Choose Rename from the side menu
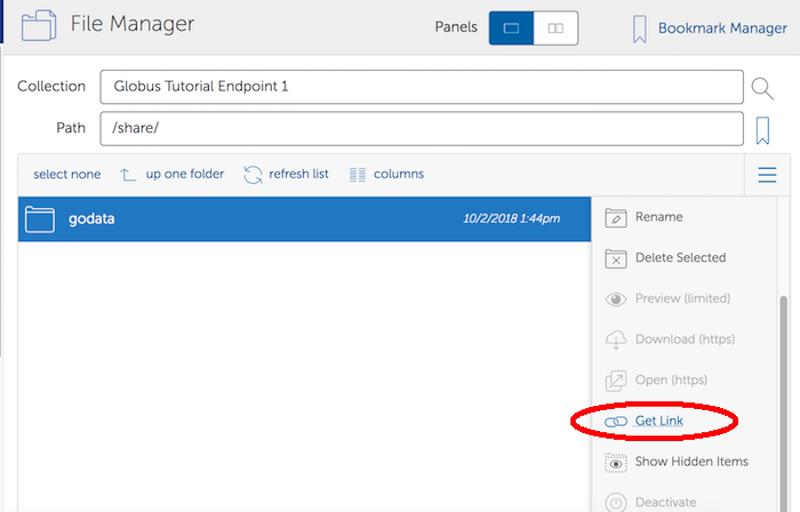800x512 pixels. pos(659,217)
